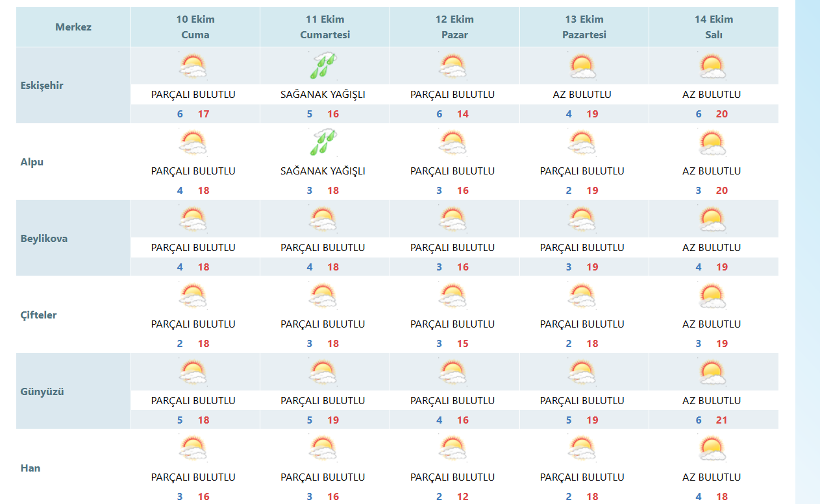This screenshot has width=820, height=504.
Task: Click Beylikova's weather icon for 12 Ekim Pazar
Action: (453, 219)
